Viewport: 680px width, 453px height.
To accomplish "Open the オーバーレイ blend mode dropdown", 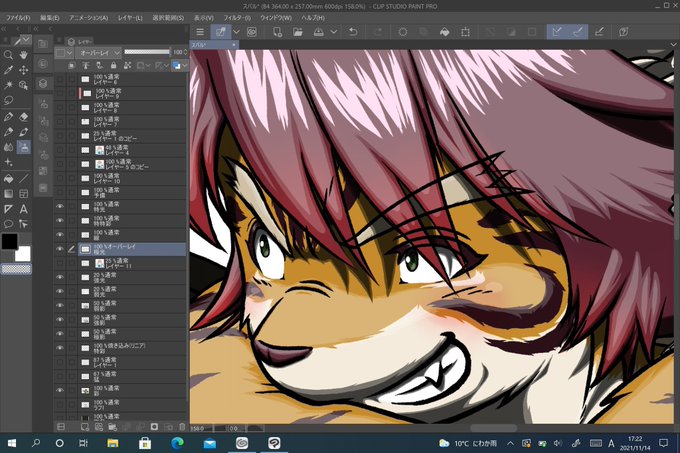I will (98, 52).
